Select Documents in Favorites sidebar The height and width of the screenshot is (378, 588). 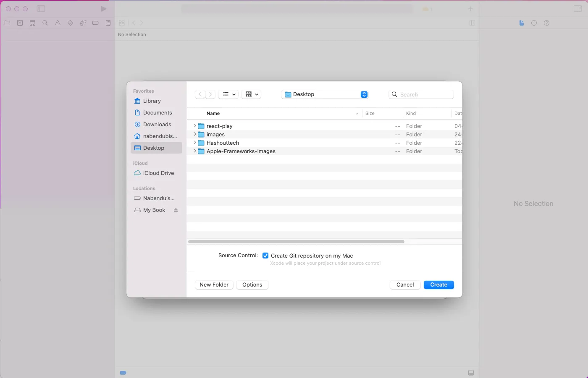click(156, 113)
